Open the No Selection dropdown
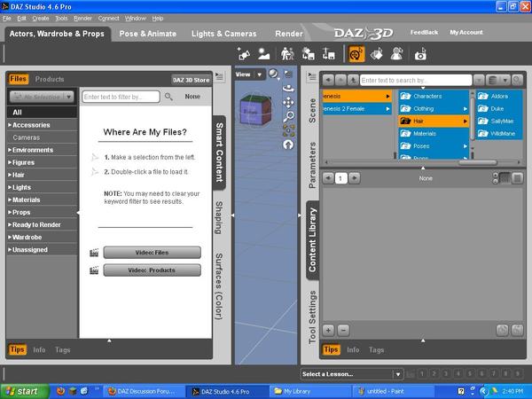Image resolution: width=532 pixels, height=399 pixels. pyautogui.click(x=42, y=97)
